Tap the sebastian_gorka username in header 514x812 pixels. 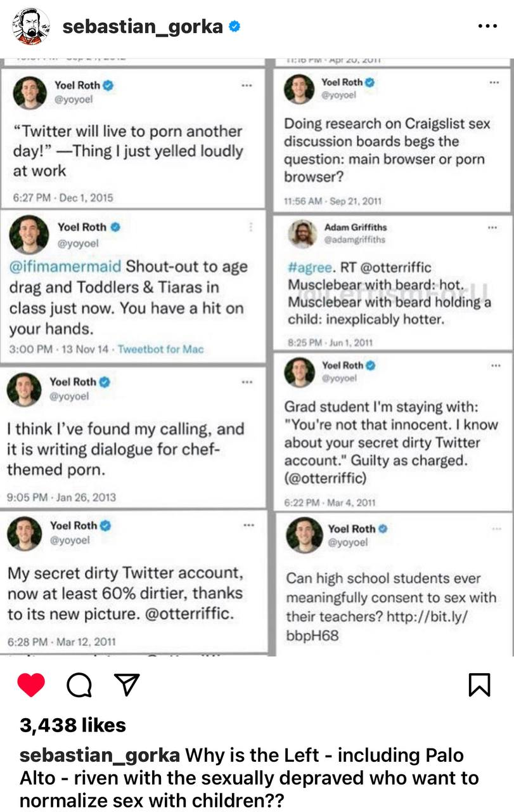click(x=143, y=27)
